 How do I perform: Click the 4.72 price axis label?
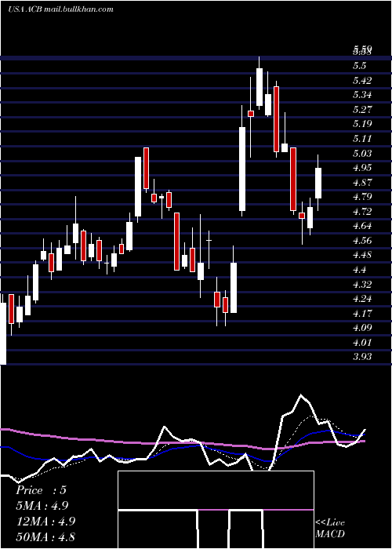click(362, 212)
